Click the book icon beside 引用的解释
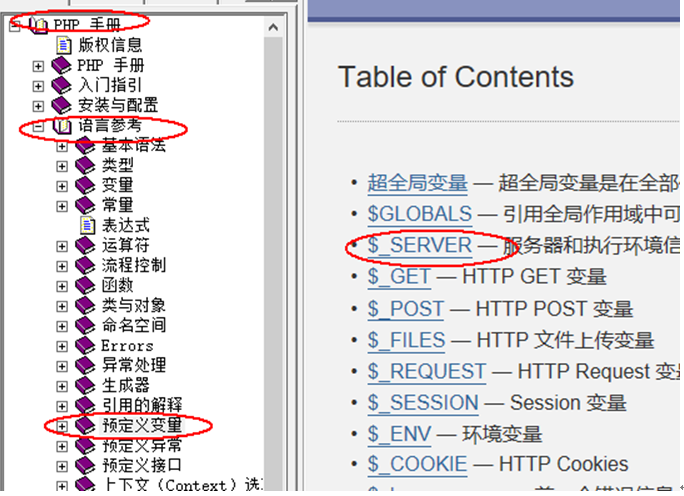The height and width of the screenshot is (496, 684). pyautogui.click(x=85, y=406)
